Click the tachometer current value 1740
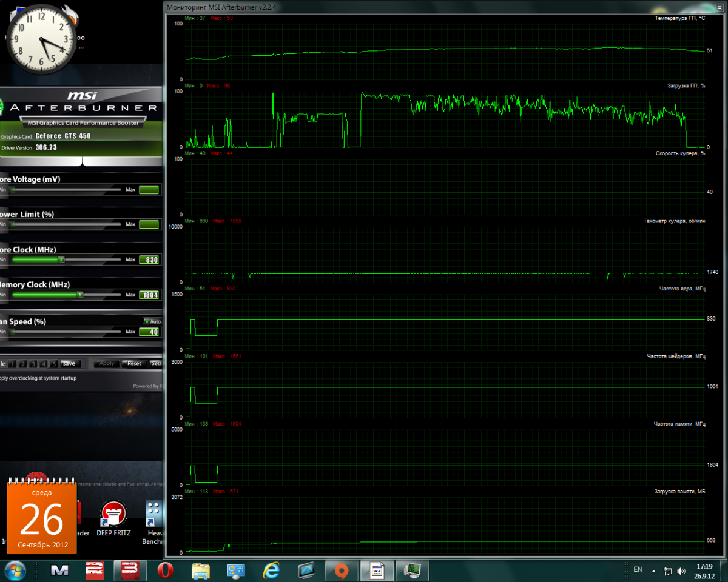The image size is (728, 582). (713, 272)
